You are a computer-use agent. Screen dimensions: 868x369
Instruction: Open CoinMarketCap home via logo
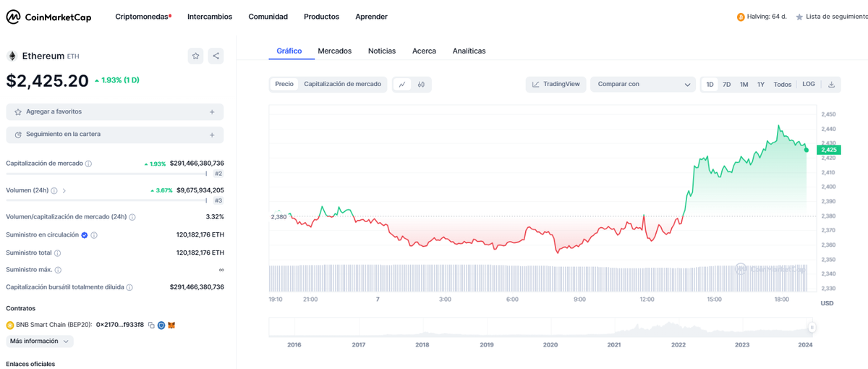coord(49,17)
